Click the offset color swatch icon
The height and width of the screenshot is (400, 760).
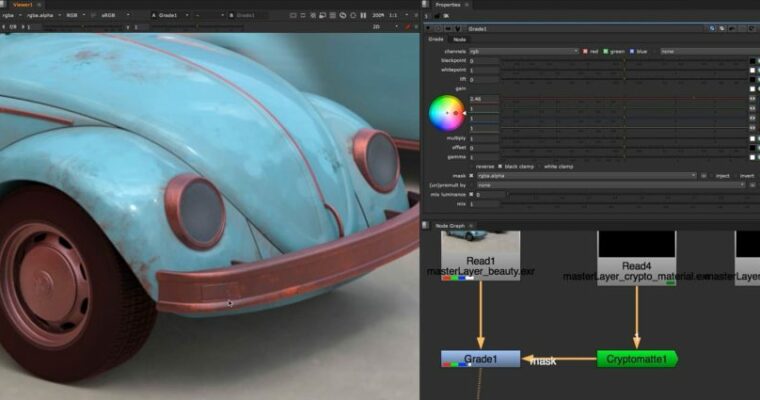pyautogui.click(x=753, y=147)
